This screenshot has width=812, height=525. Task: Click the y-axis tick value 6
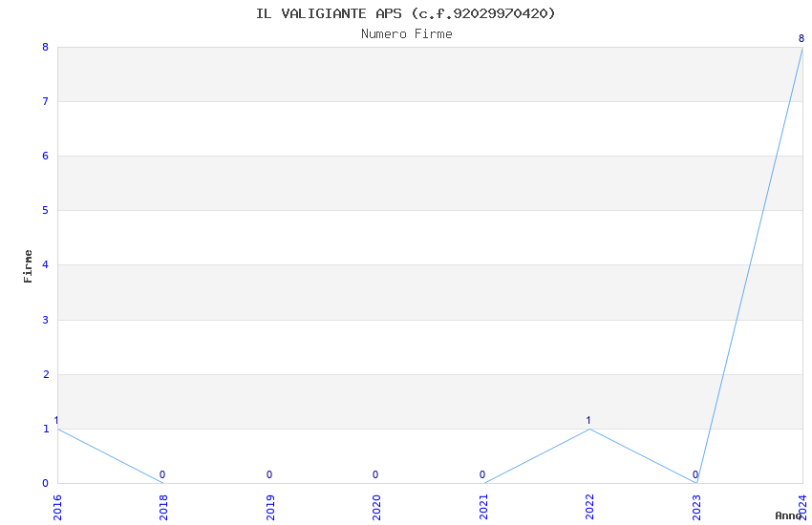tap(46, 157)
